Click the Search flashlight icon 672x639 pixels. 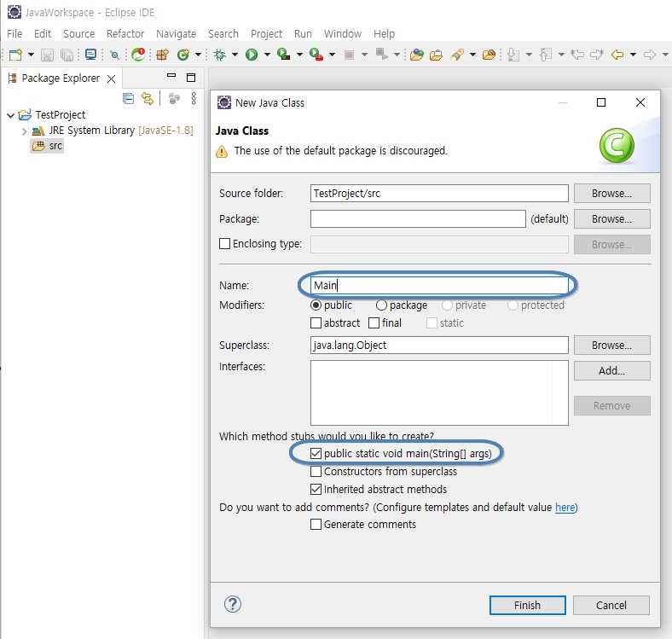coord(457,55)
